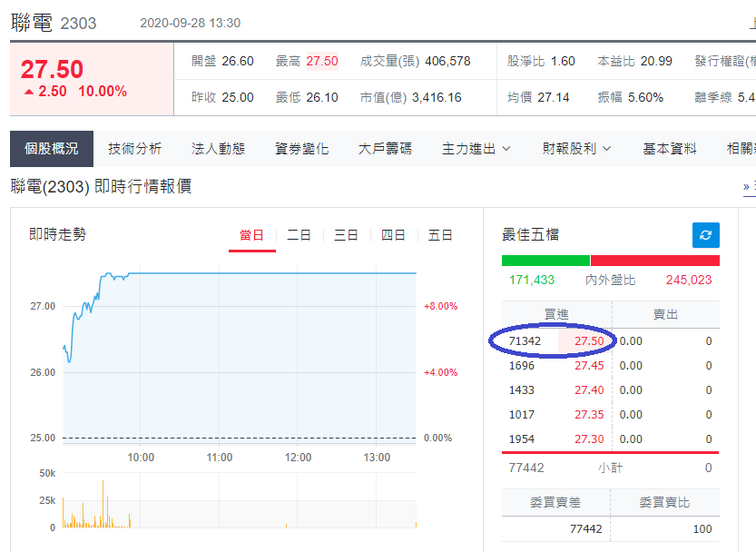Screen dimensions: 756x552
Task: Click the 市值(億) 3,416.16 value
Action: click(437, 97)
